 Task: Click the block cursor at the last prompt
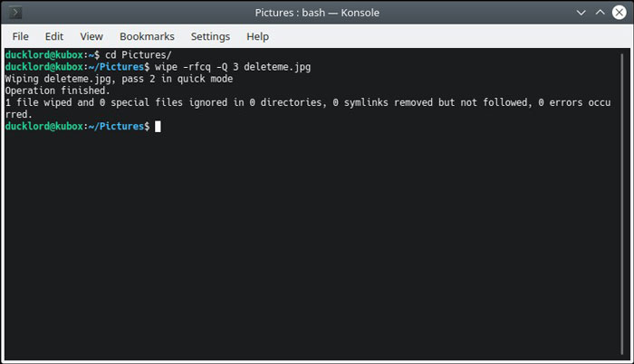pyautogui.click(x=158, y=127)
